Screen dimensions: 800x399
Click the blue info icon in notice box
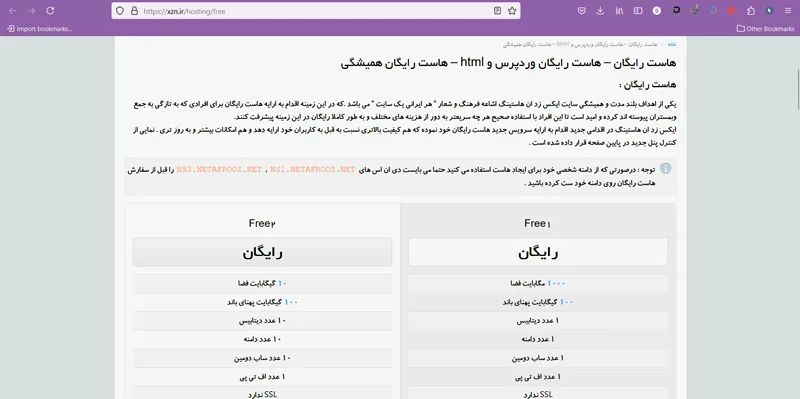click(x=665, y=168)
